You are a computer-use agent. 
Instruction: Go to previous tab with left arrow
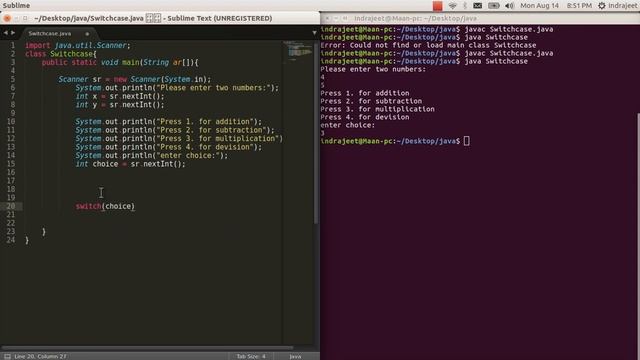[6, 33]
